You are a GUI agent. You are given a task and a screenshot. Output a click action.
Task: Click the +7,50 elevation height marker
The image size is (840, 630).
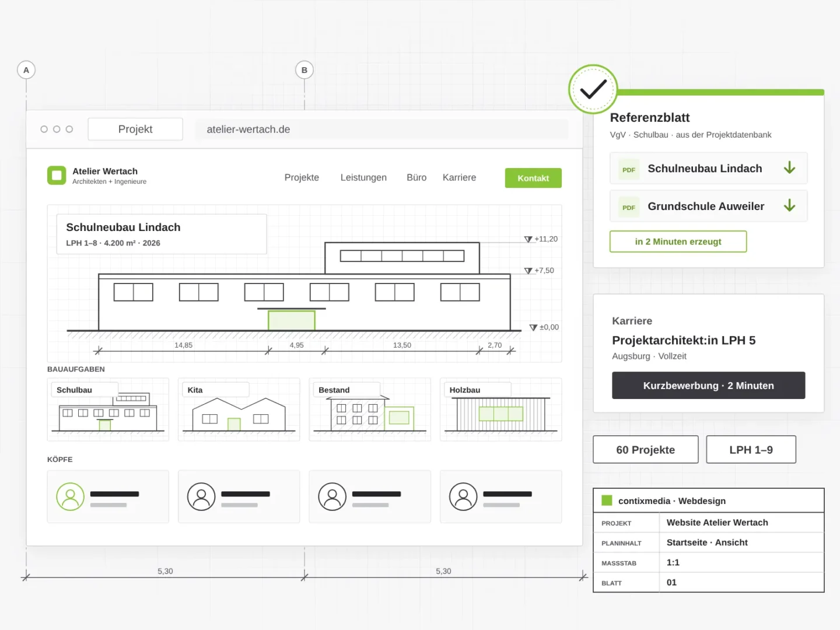[539, 271]
